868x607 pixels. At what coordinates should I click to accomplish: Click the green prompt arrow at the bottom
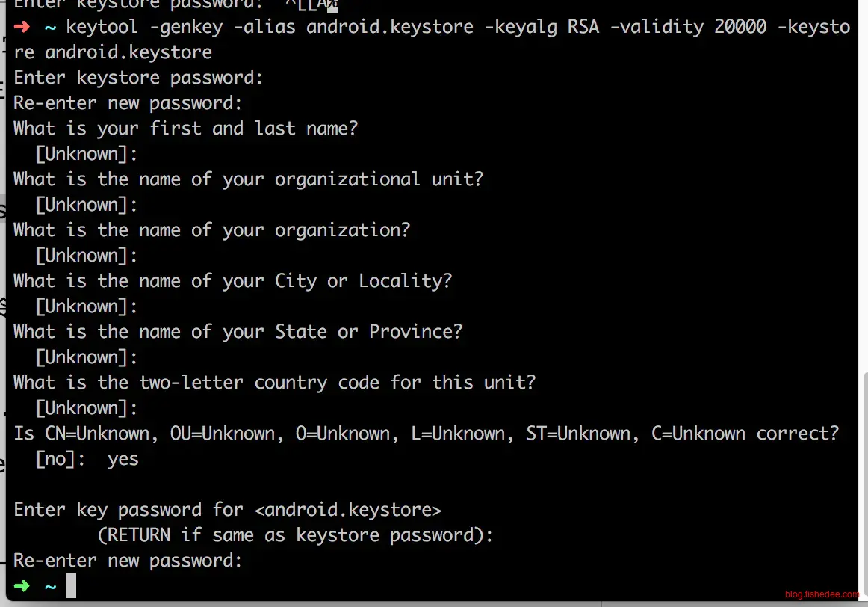(22, 586)
